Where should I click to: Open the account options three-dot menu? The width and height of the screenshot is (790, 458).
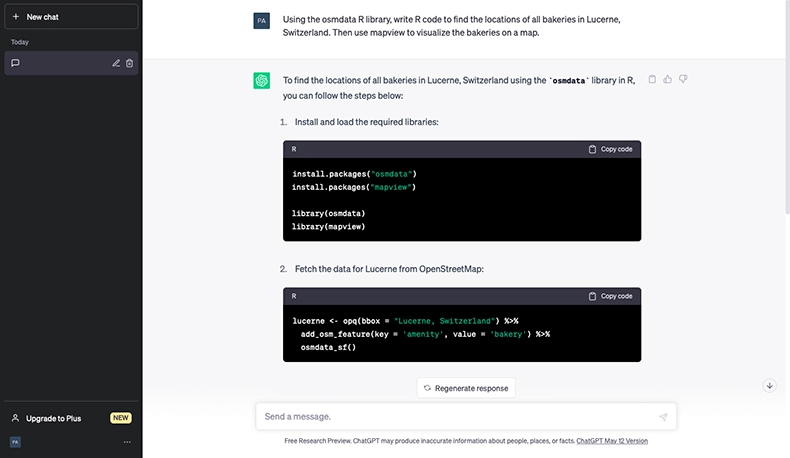(127, 441)
